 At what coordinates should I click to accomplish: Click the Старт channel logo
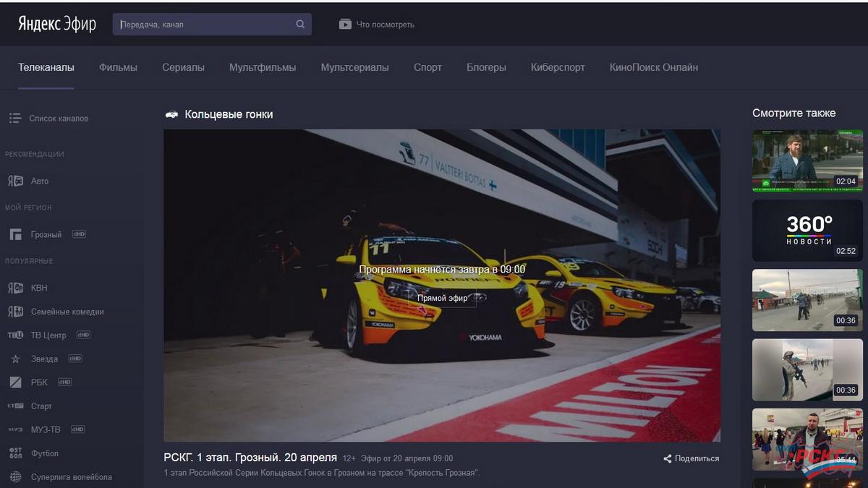click(15, 406)
